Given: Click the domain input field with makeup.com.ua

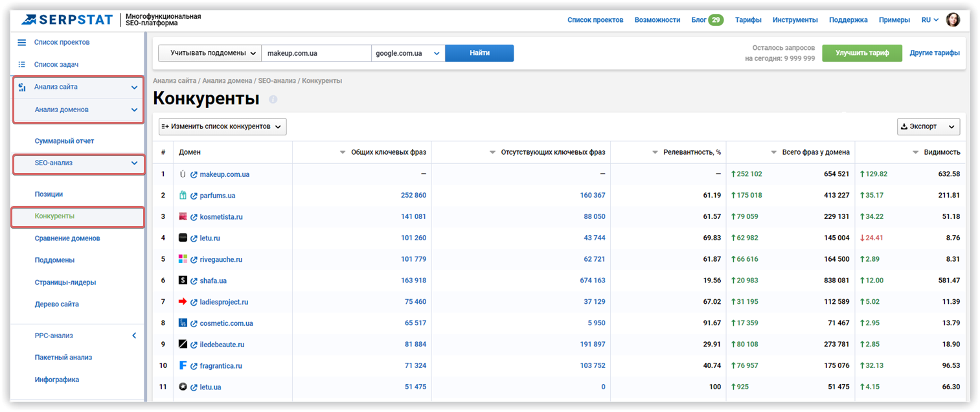Looking at the screenshot, I should 317,53.
